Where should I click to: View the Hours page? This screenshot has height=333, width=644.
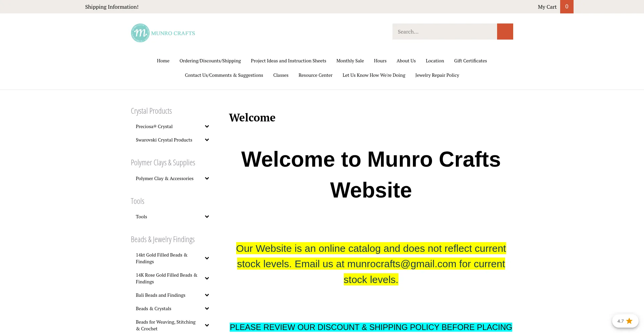tap(380, 61)
